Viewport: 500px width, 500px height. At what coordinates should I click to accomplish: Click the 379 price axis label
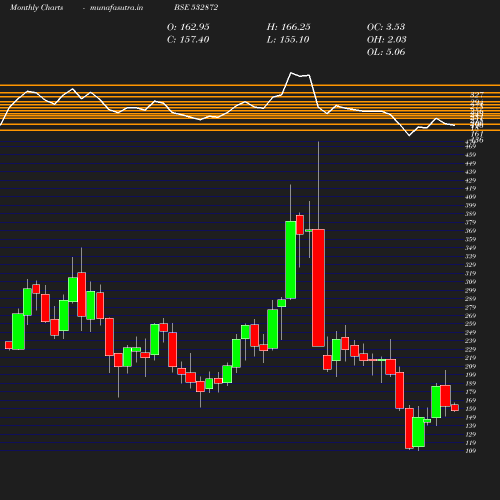point(470,223)
